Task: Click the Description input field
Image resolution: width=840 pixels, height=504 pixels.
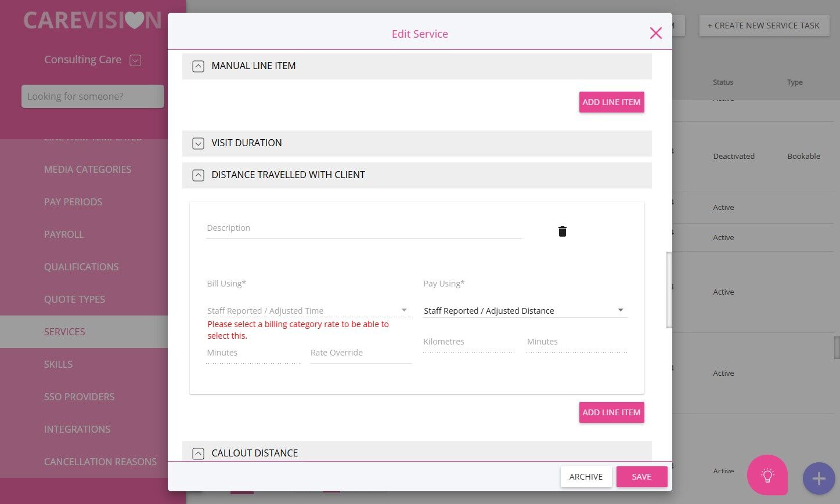Action: click(x=363, y=229)
